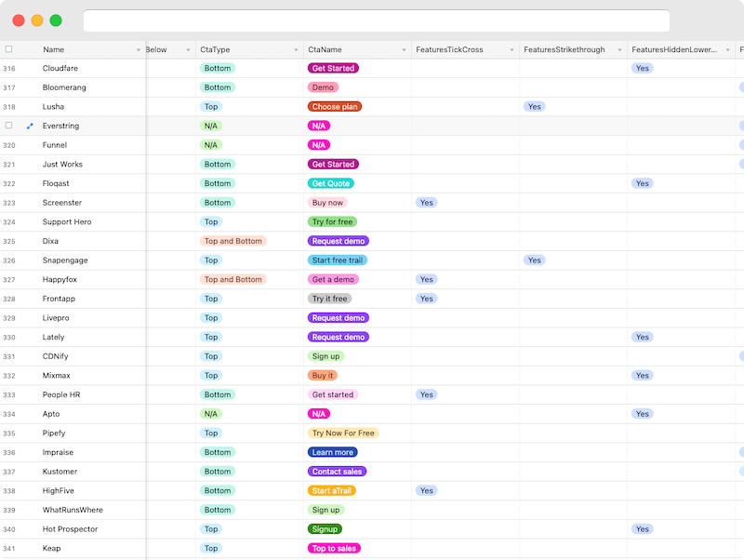Click the Yes tag in Mixmax row
Image resolution: width=744 pixels, height=560 pixels.
[643, 376]
